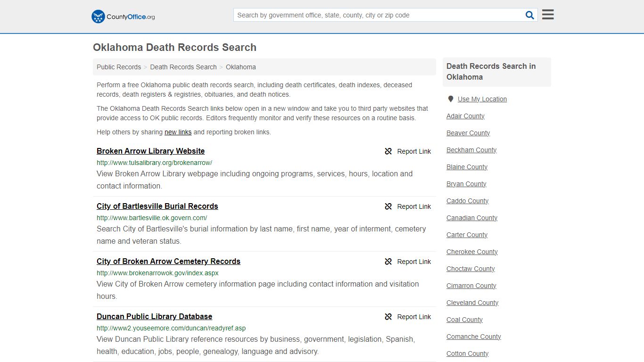Select Blaine County
Screen dimensions: 644x362
tap(467, 167)
